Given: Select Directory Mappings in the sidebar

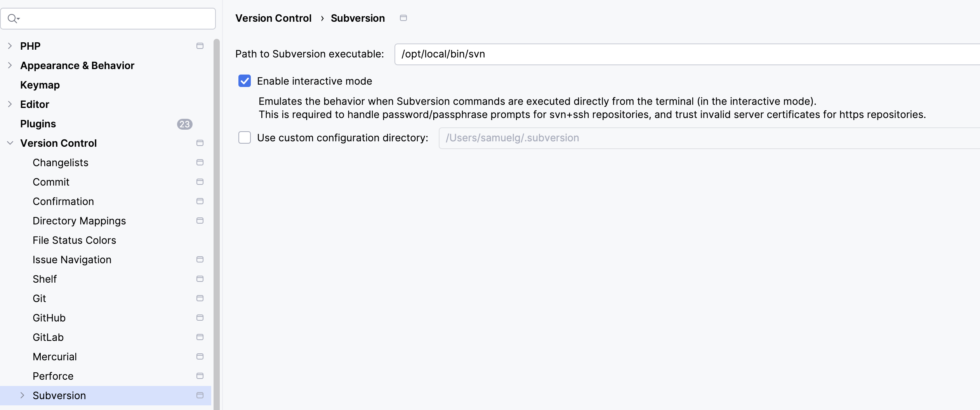Looking at the screenshot, I should (x=79, y=221).
